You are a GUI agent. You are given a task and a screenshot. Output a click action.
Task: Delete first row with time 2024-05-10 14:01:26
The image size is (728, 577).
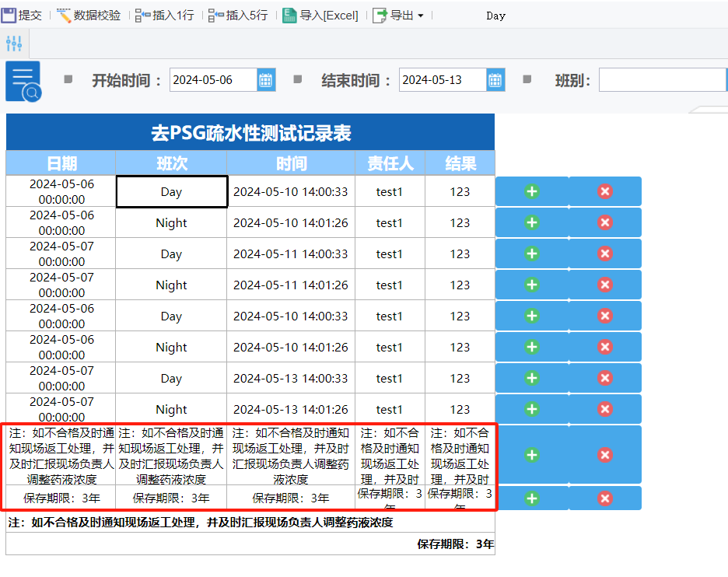click(605, 222)
